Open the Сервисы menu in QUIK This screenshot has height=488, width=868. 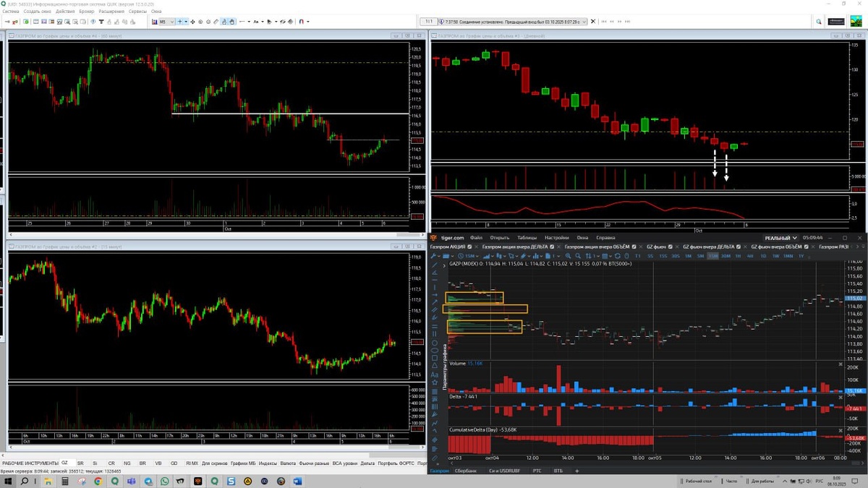tap(137, 12)
